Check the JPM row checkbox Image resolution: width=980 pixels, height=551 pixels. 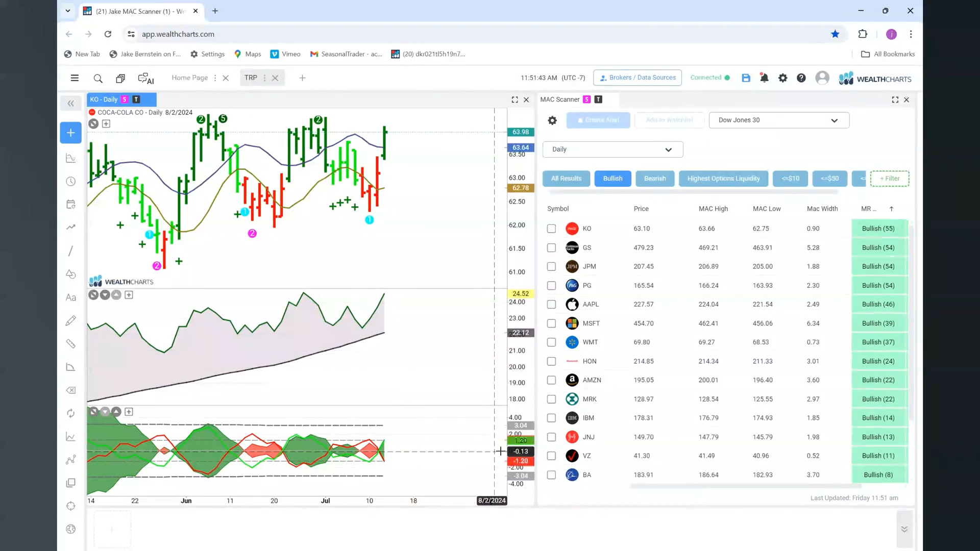pyautogui.click(x=551, y=266)
